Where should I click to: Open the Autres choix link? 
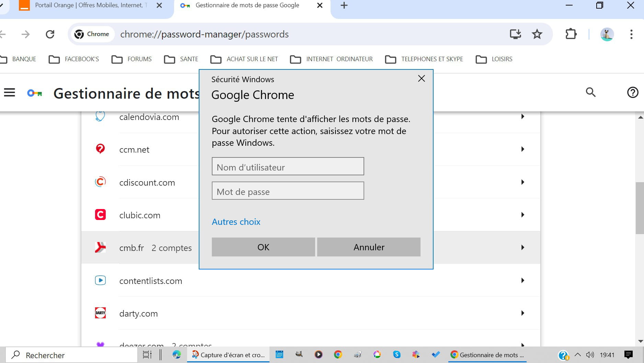(236, 222)
